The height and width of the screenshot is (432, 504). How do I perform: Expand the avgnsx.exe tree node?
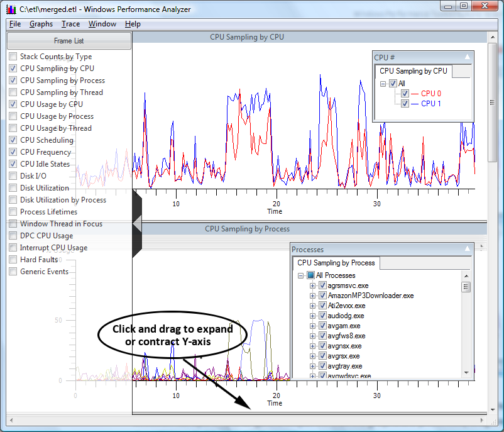(312, 346)
